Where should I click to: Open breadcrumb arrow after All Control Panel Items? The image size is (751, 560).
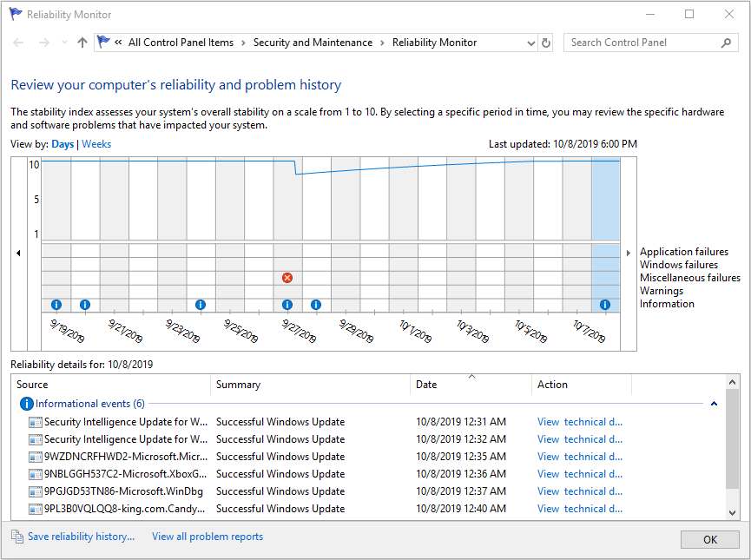(x=243, y=43)
